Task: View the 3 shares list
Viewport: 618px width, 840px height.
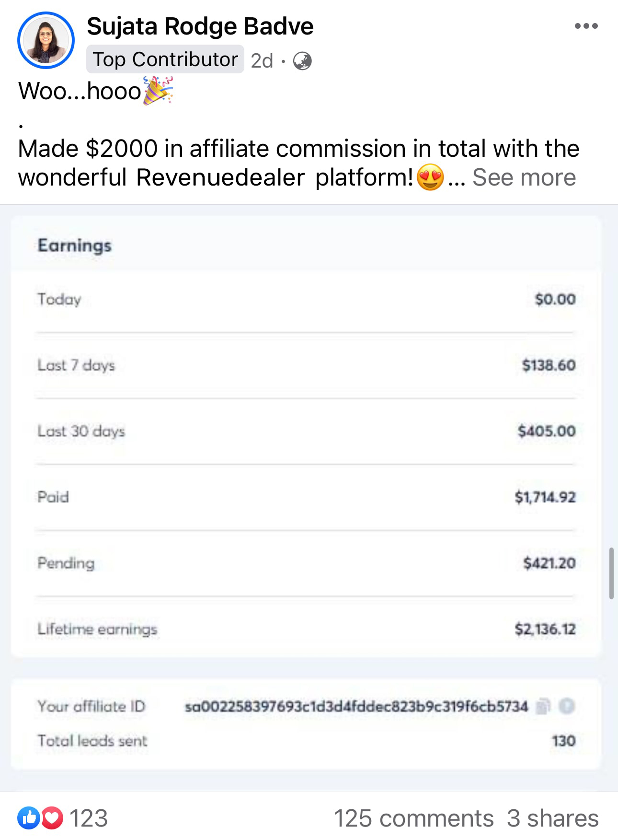Action: pos(553,818)
